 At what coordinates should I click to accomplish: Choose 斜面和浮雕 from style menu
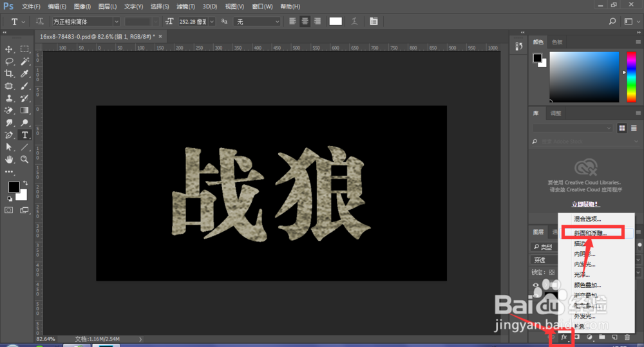click(x=590, y=233)
